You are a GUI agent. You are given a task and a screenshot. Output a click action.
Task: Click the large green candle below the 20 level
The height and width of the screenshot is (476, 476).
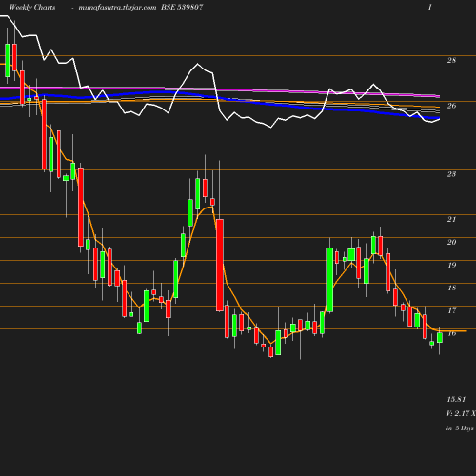pyautogui.click(x=329, y=280)
